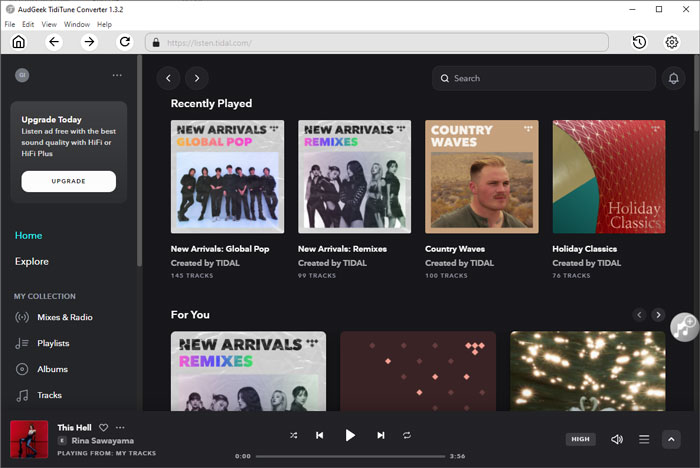
Task: Click the padlock icon in address bar
Action: [x=156, y=43]
